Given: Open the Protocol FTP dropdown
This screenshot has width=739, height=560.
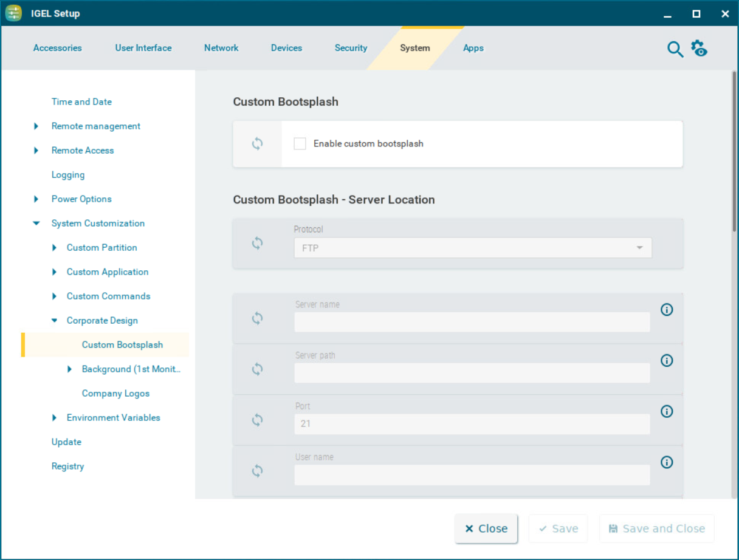Looking at the screenshot, I should pyautogui.click(x=473, y=248).
